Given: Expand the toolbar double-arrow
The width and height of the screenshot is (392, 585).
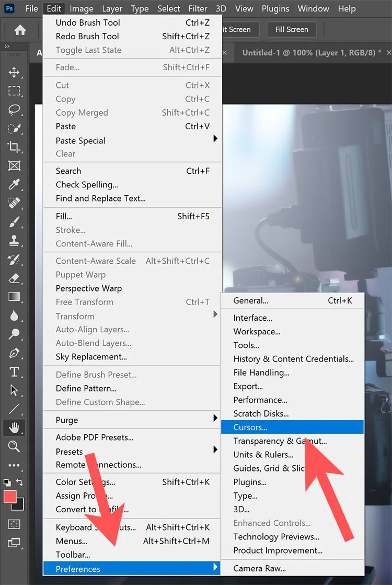Looking at the screenshot, I should tap(7, 47).
